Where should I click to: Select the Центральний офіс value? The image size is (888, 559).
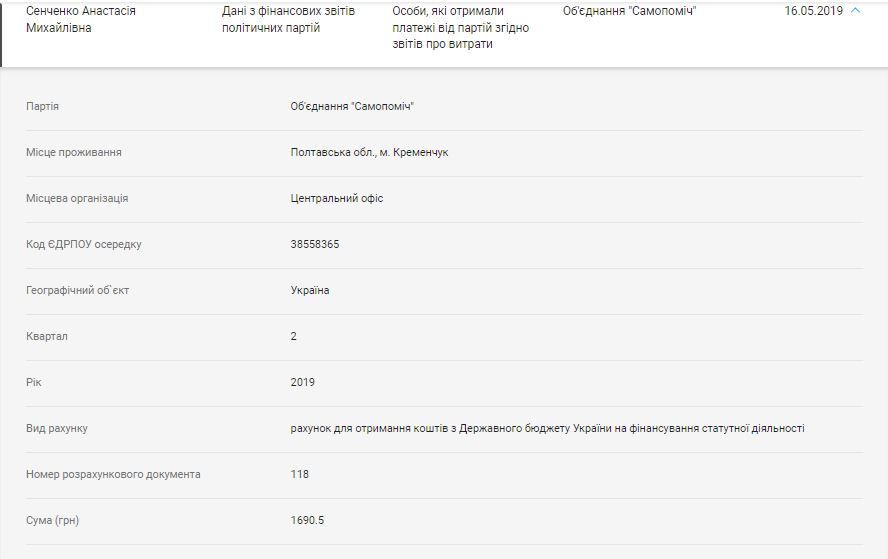pos(336,198)
